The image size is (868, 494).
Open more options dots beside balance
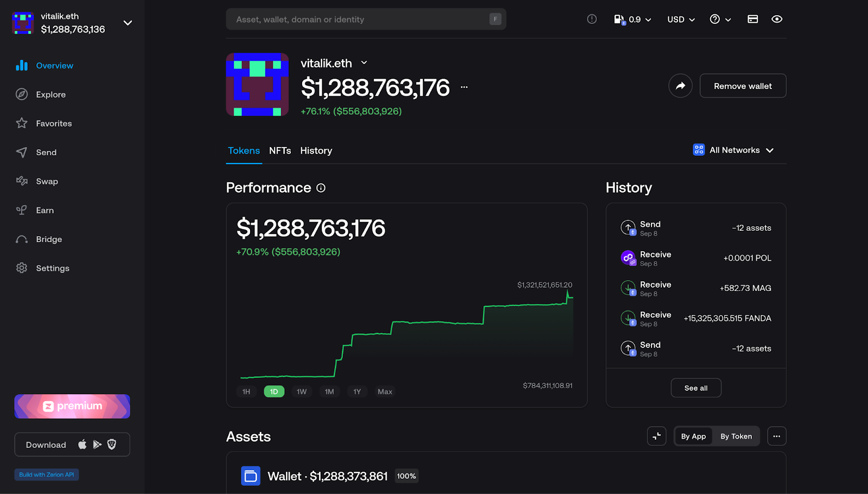point(464,87)
